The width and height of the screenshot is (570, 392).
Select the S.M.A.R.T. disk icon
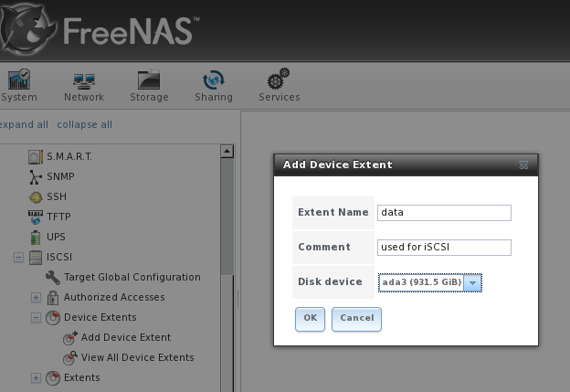[36, 157]
